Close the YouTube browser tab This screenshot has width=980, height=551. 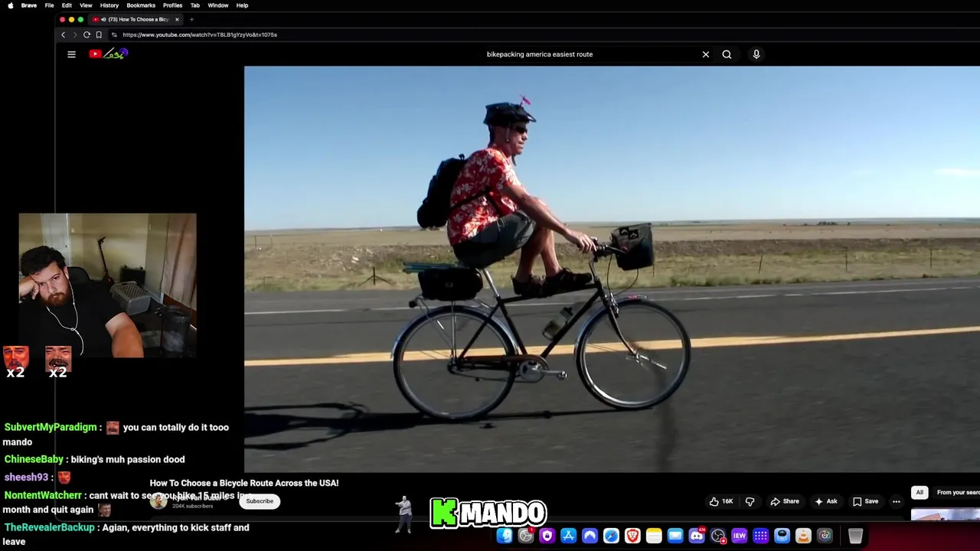point(177,19)
